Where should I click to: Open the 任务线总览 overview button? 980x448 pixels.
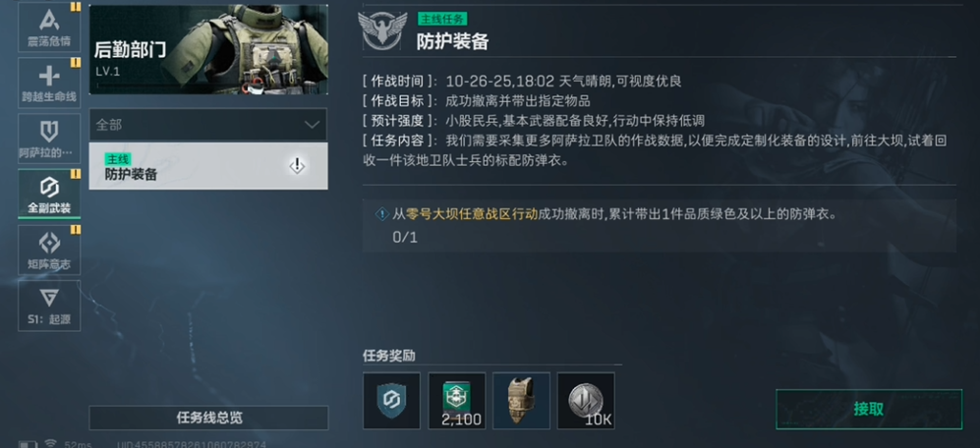coord(208,418)
